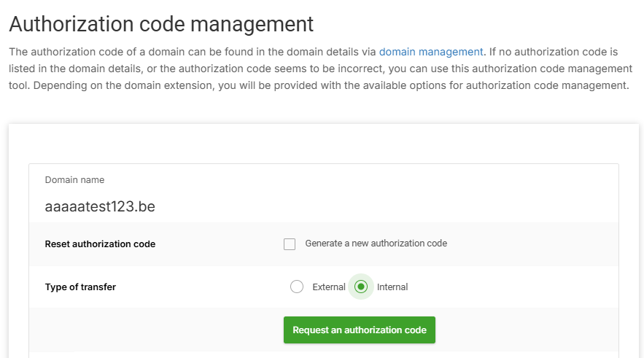The height and width of the screenshot is (358, 644).
Task: Click the External option label text
Action: tap(329, 287)
